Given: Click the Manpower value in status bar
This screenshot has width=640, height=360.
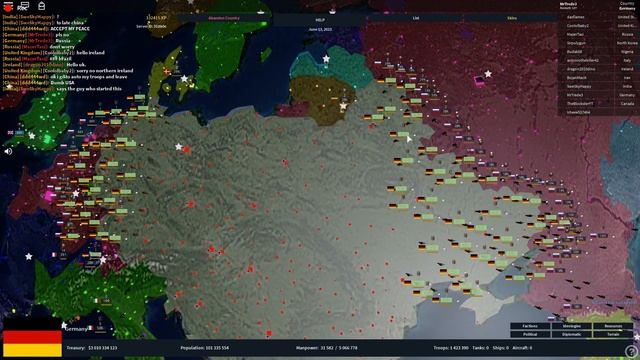Looking at the screenshot, I should tap(327, 348).
